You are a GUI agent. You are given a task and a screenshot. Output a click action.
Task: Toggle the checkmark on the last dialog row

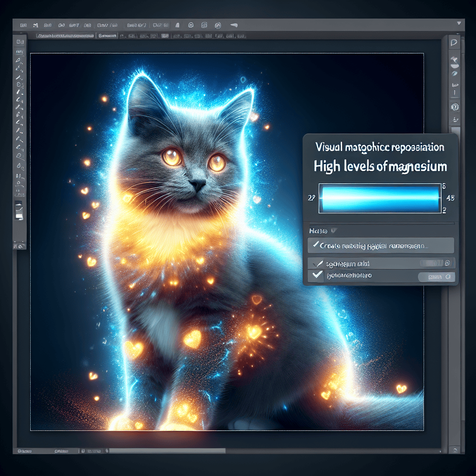pos(317,276)
